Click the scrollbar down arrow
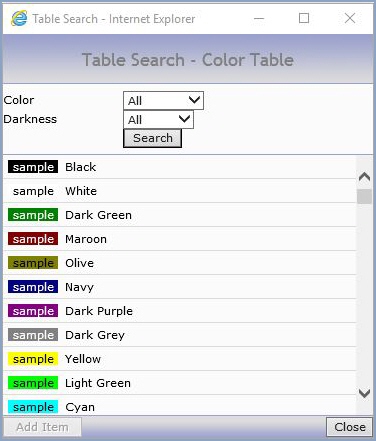 pos(364,393)
